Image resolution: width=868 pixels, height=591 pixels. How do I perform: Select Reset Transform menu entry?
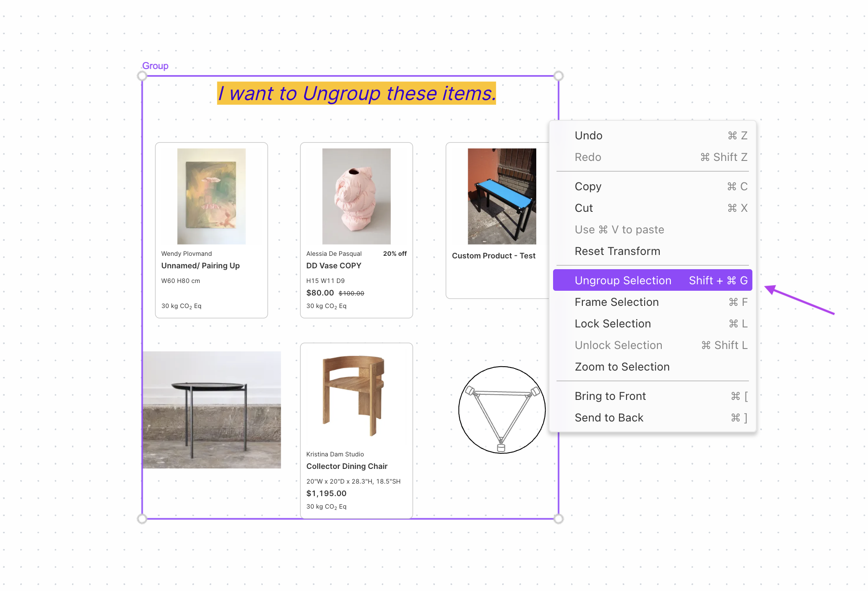tap(652, 251)
